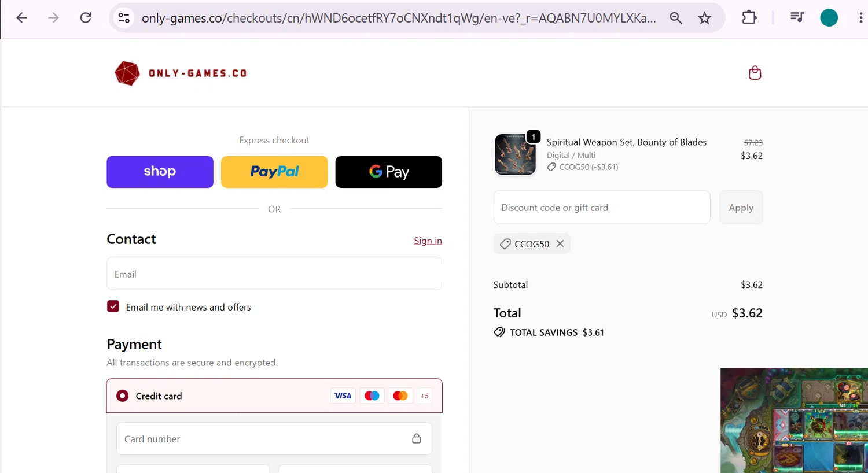Remove the CCOG50 discount code
Viewport: 868px width, 473px height.
pos(560,243)
